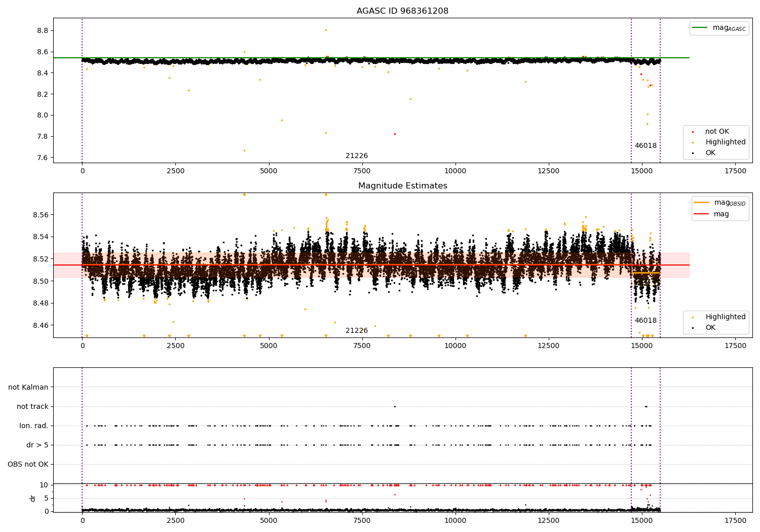Viewport: 760px width, 532px height.
Task: Click the 'OBS not OK' y-axis label
Action: point(28,464)
